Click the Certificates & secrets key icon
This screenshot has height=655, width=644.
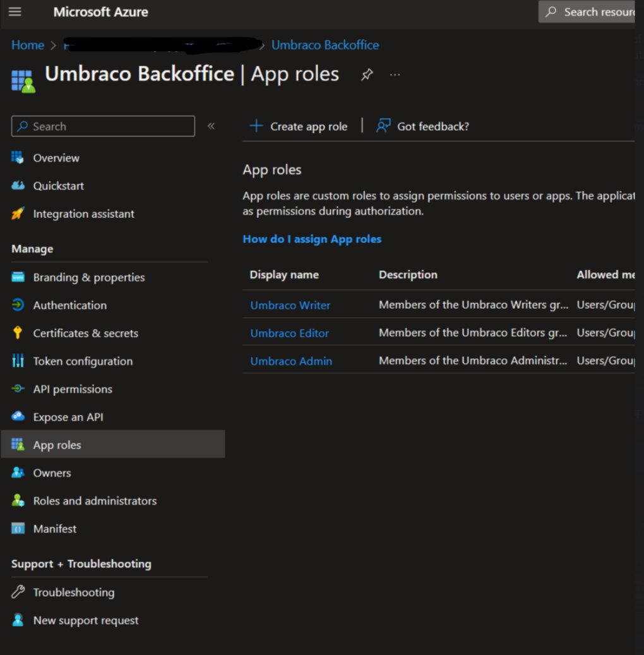[18, 333]
